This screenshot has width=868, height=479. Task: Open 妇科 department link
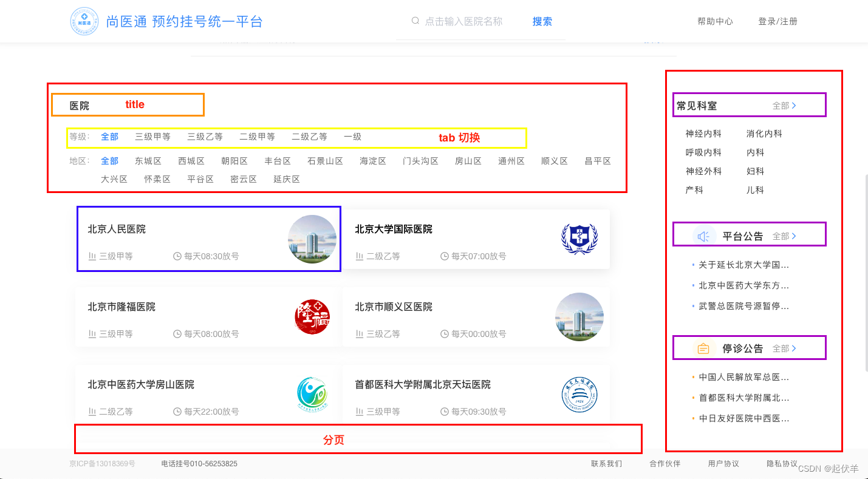click(755, 171)
